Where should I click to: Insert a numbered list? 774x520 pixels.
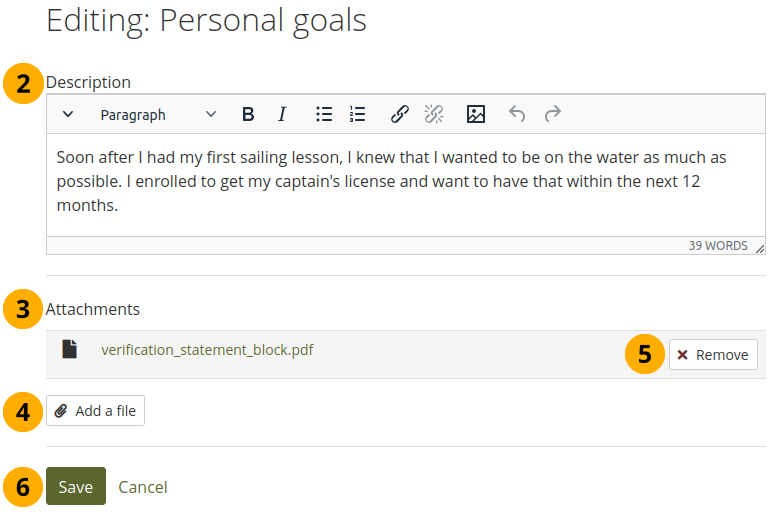pyautogui.click(x=357, y=115)
